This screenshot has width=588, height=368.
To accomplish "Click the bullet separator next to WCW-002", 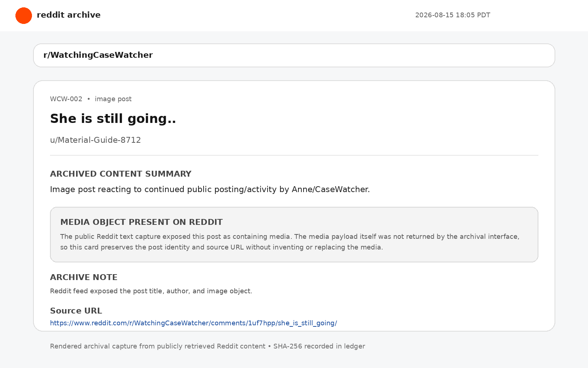I will tap(89, 99).
